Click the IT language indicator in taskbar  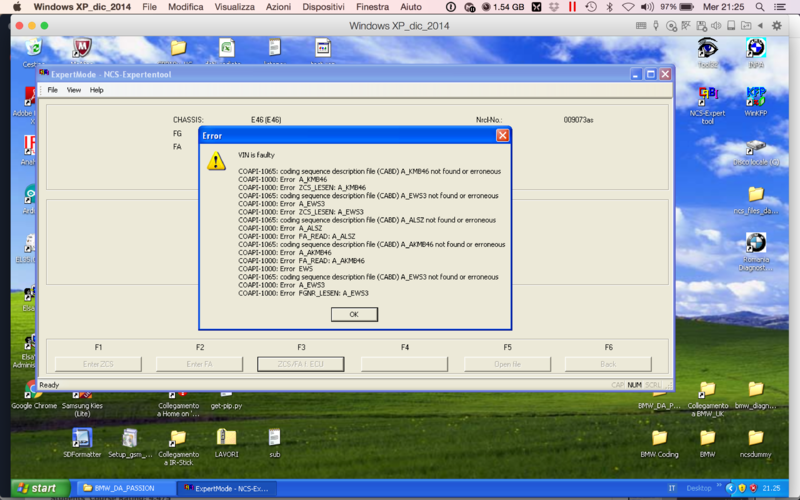pos(672,488)
